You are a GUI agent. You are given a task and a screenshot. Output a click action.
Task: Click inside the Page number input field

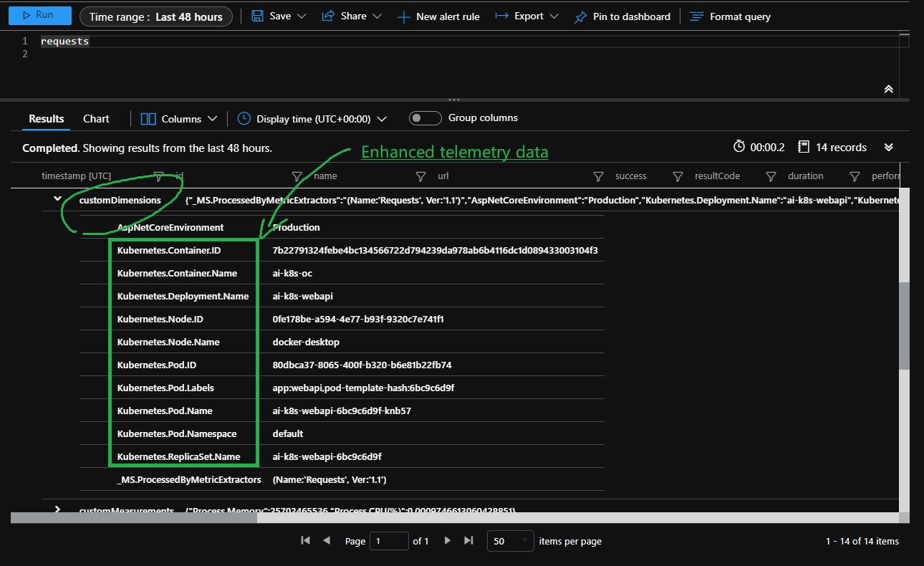point(389,541)
